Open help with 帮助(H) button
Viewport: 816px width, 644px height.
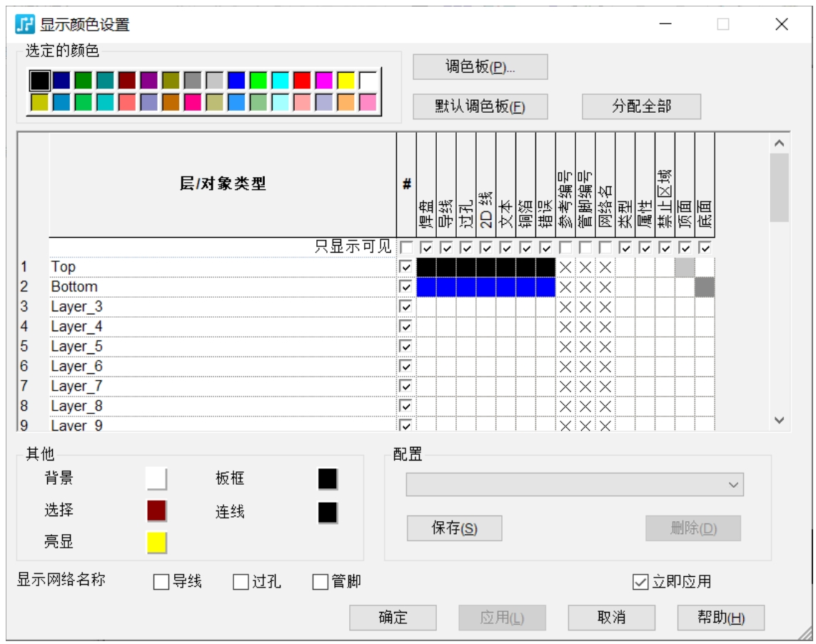tap(720, 618)
